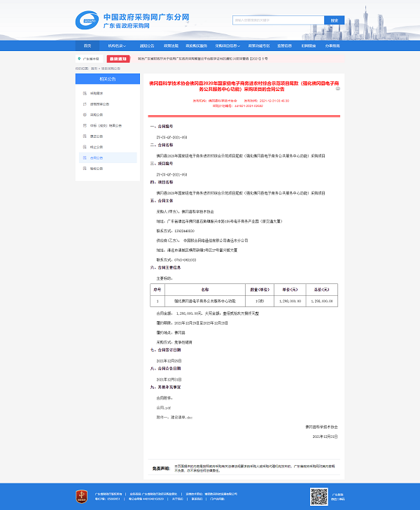Click the 免责声明 label
The image size is (420, 510).
[161, 469]
